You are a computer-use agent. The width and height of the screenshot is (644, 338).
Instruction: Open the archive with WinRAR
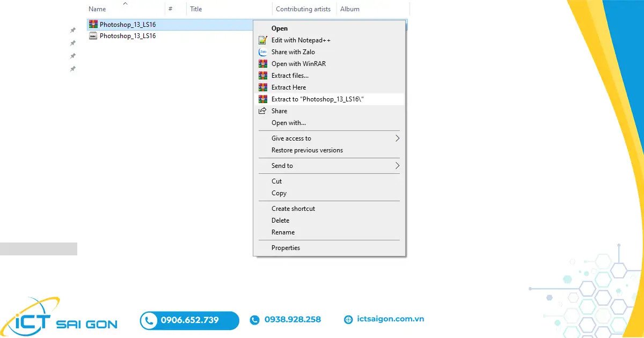[x=298, y=63]
